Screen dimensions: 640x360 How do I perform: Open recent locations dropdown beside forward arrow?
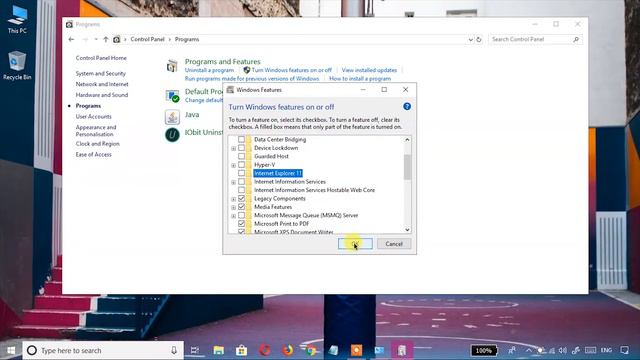pyautogui.click(x=96, y=39)
